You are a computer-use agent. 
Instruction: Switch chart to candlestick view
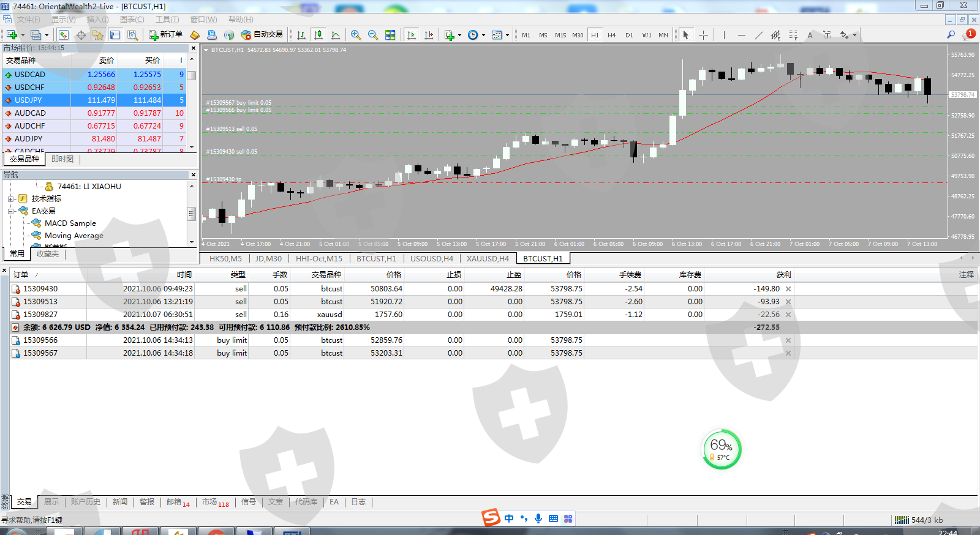point(318,35)
